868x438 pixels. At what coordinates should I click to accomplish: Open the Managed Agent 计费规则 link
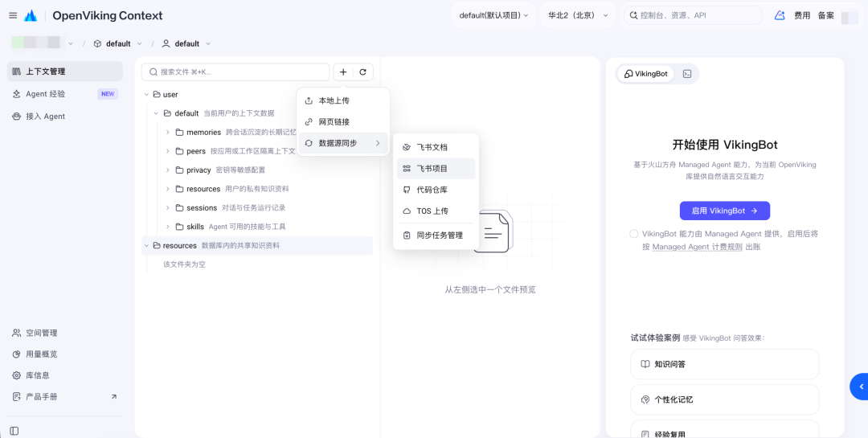(698, 247)
